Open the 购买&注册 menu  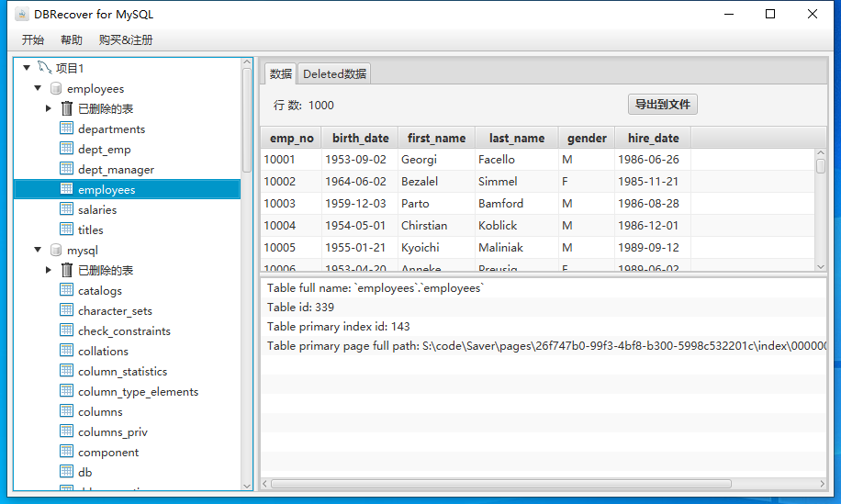click(x=126, y=39)
